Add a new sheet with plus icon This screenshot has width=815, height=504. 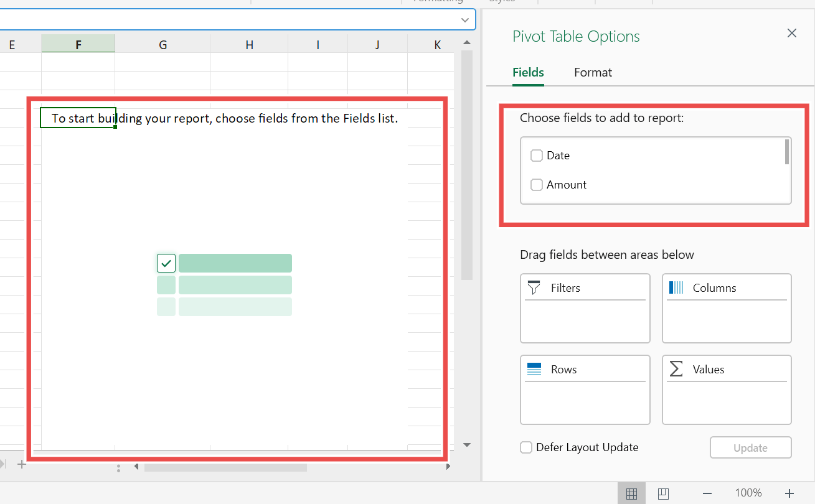22,464
